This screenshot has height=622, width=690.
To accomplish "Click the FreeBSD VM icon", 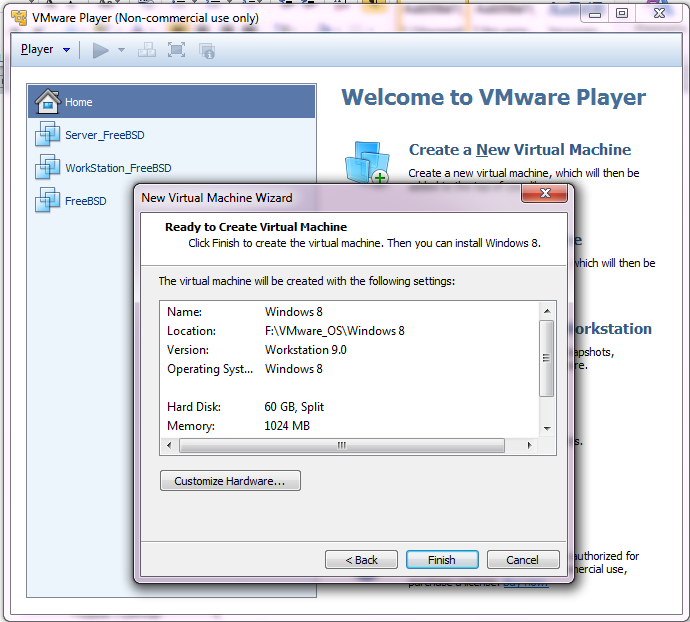I will [47, 200].
